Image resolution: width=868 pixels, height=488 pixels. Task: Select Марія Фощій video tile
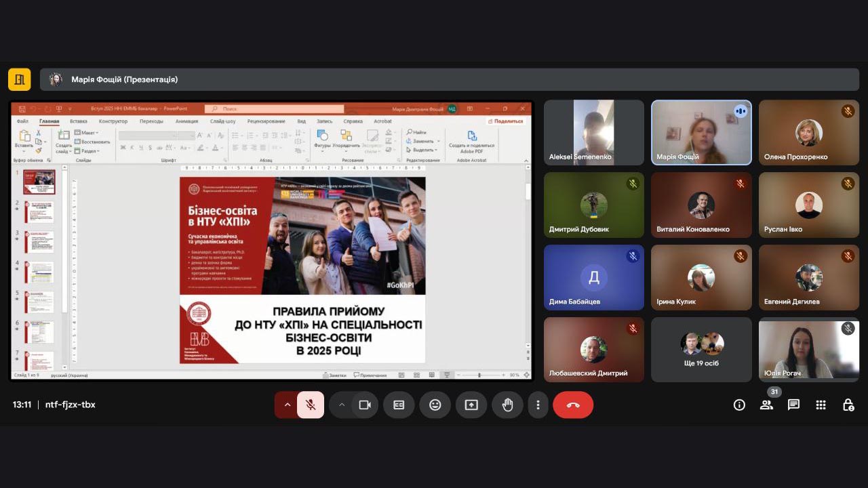[701, 133]
